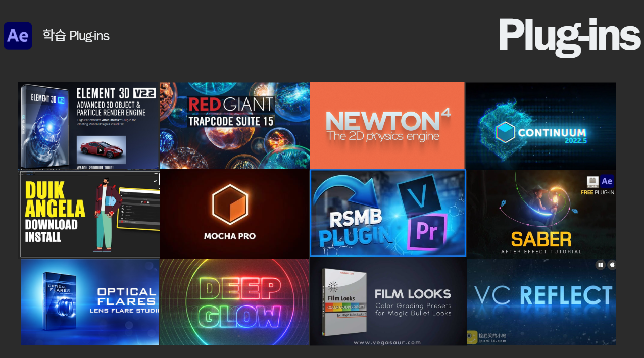The width and height of the screenshot is (644, 358).
Task: Open the Saber After Effect tutorial thumbnail
Action: [541, 214]
